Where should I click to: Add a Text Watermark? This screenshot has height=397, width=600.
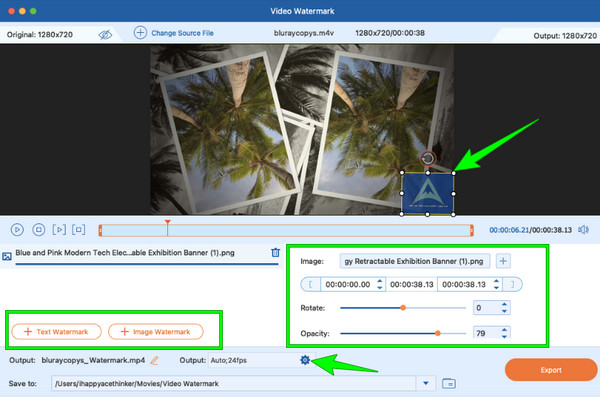[56, 332]
